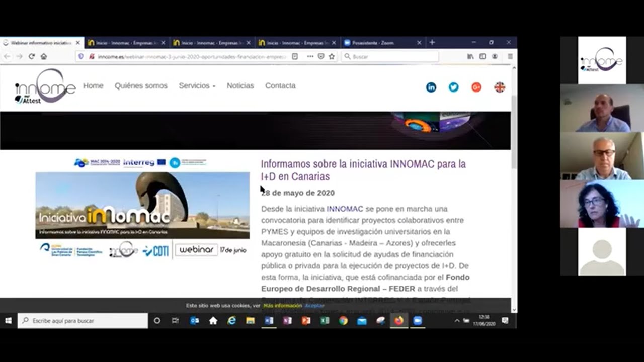Open the Contacta menu item
Screen dimensions: 644x362
coord(280,85)
